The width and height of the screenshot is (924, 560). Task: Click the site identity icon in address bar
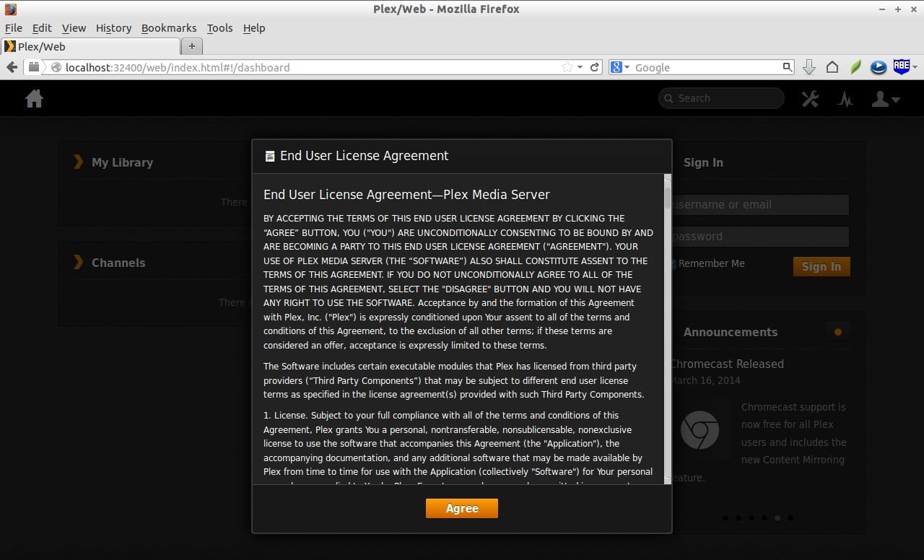click(x=56, y=67)
